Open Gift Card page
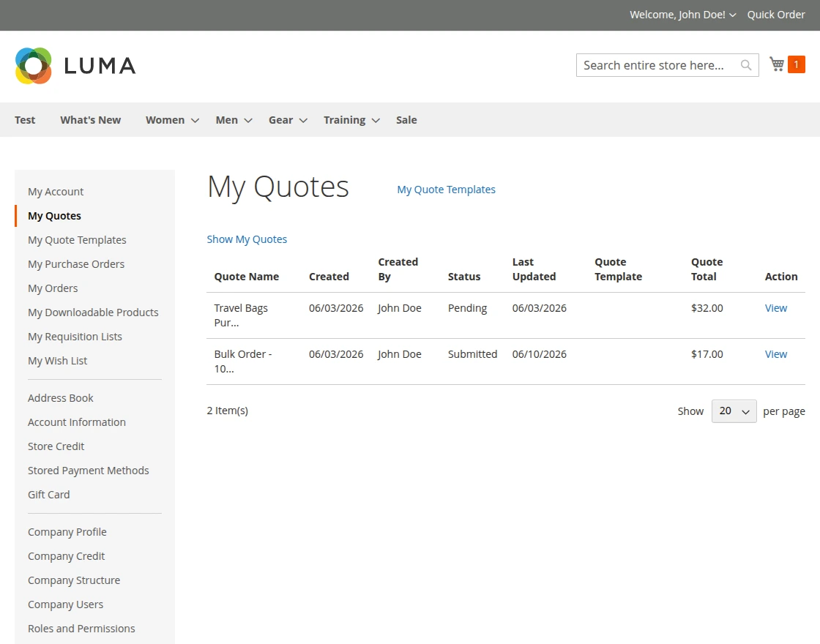This screenshot has width=820, height=644. pyautogui.click(x=48, y=495)
